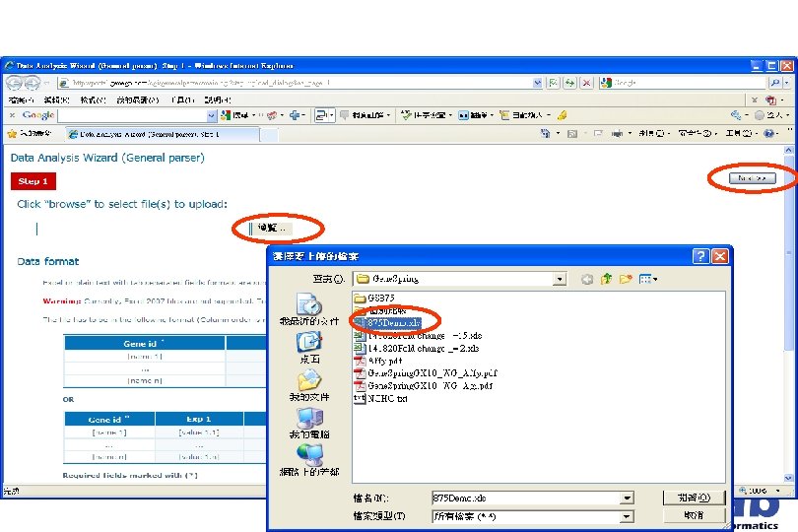This screenshot has height=532, width=798.
Task: Open the view menu icon in file dialog
Action: 648,279
